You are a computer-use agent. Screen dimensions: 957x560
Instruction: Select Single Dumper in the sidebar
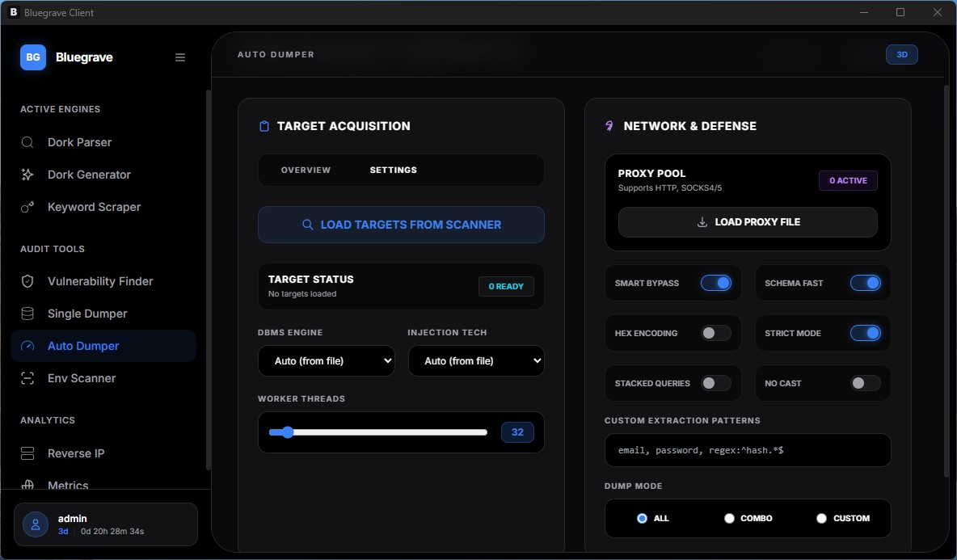point(87,314)
